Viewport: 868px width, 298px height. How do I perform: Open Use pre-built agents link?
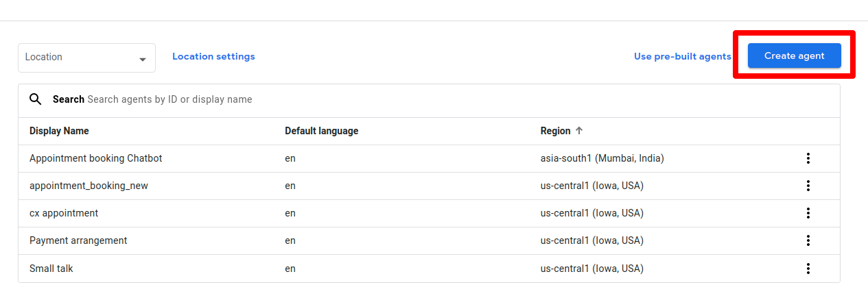coord(682,56)
